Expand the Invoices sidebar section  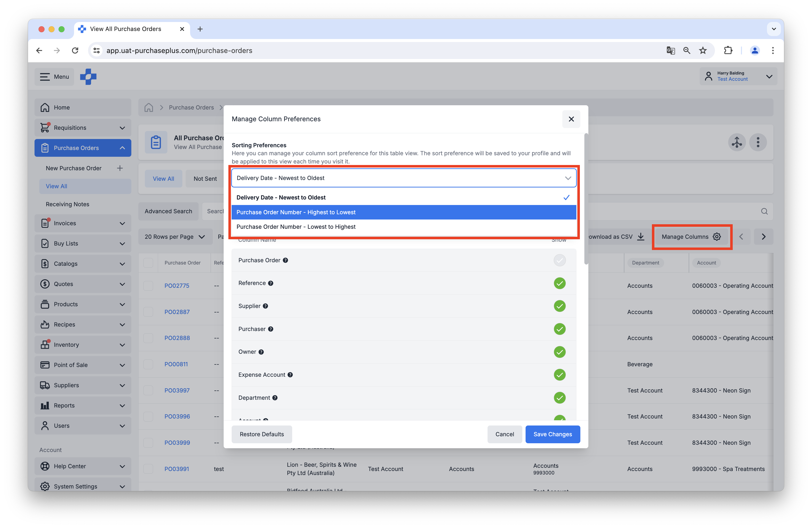pos(83,223)
